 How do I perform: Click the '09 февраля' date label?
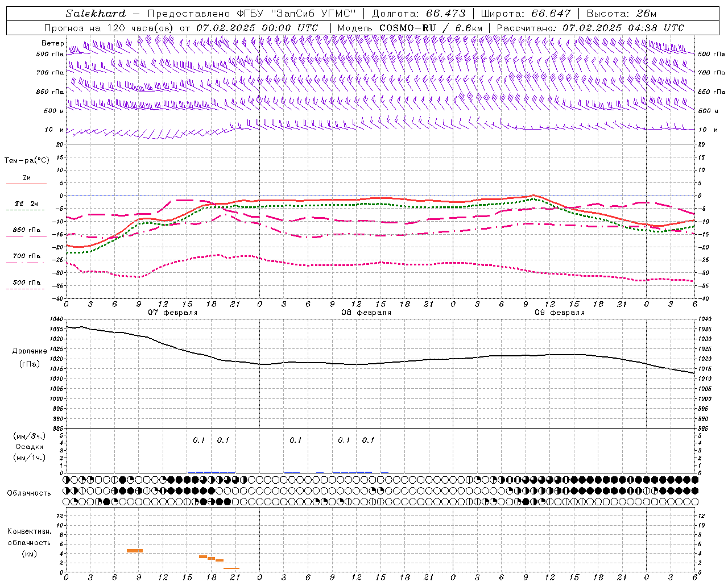(560, 313)
